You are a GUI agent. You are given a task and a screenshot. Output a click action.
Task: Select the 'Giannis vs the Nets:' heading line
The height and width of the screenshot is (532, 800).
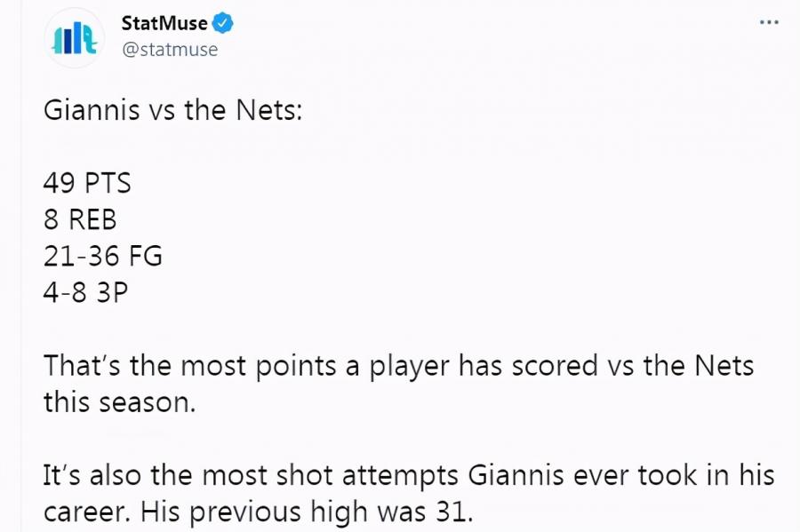tap(173, 109)
